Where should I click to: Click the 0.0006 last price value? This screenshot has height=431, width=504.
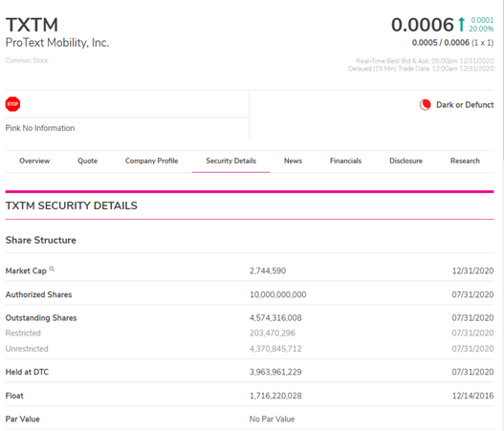click(422, 25)
